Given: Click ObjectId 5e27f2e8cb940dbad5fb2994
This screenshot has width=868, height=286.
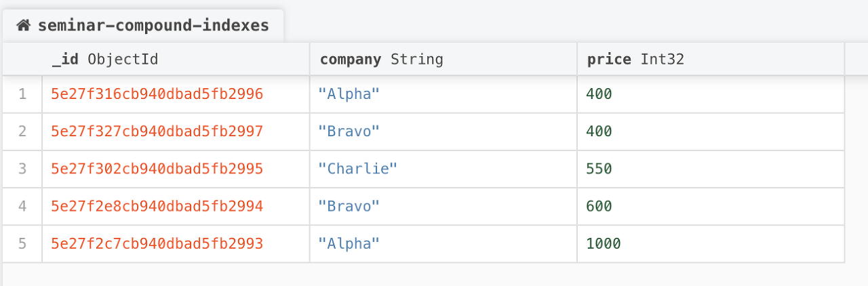Looking at the screenshot, I should tap(157, 206).
